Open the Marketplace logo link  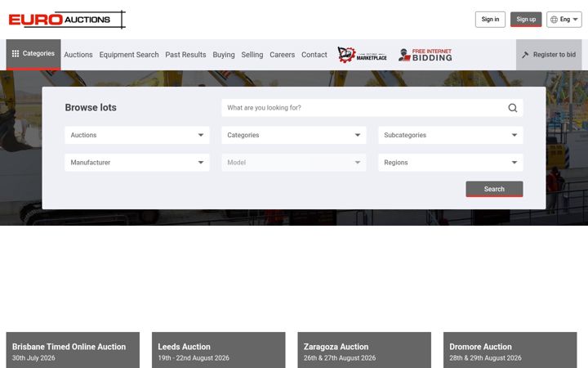pyautogui.click(x=362, y=55)
